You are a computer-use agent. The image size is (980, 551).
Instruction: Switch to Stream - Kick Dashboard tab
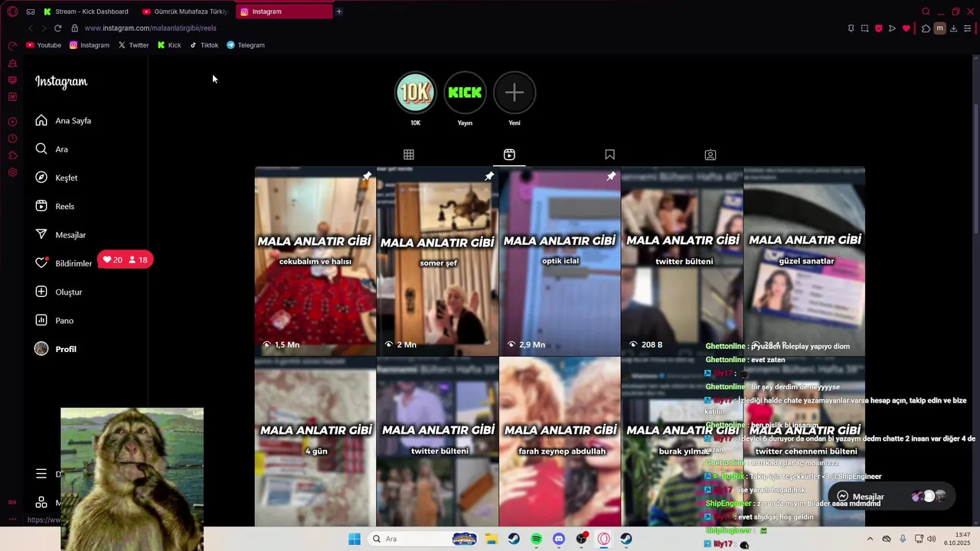(86, 11)
